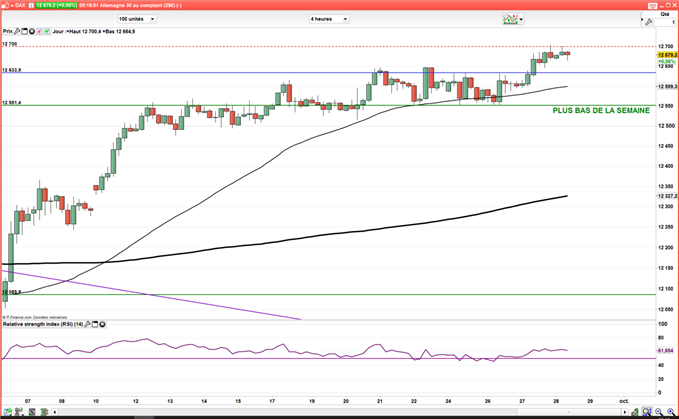
Task: Click the Haut 12 700,4 daily high text
Action: [x=84, y=31]
